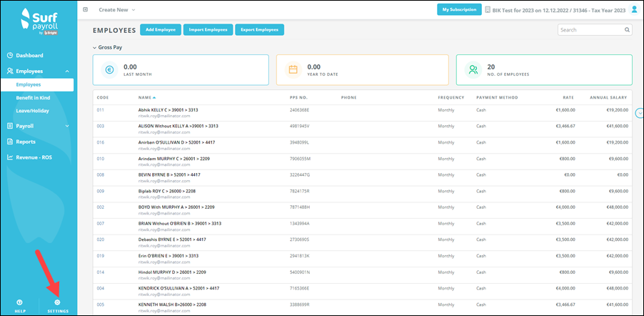This screenshot has height=316, width=644.
Task: Open employee code 002 link
Action: click(101, 207)
